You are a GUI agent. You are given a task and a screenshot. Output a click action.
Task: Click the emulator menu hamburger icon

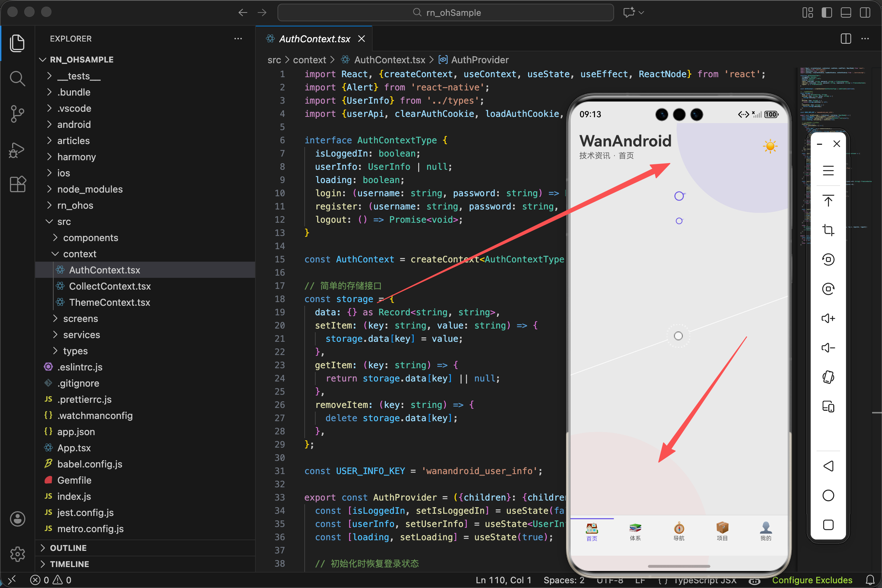click(828, 171)
